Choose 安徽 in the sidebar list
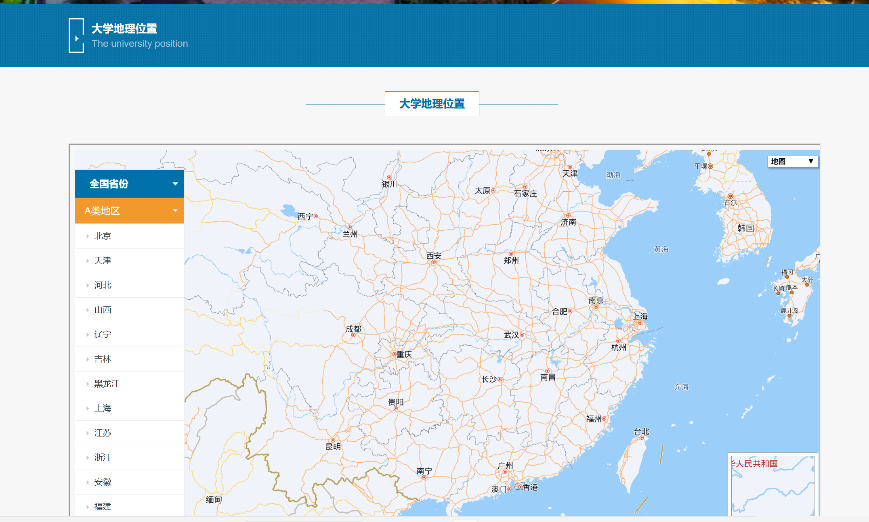869x522 pixels. pyautogui.click(x=103, y=482)
